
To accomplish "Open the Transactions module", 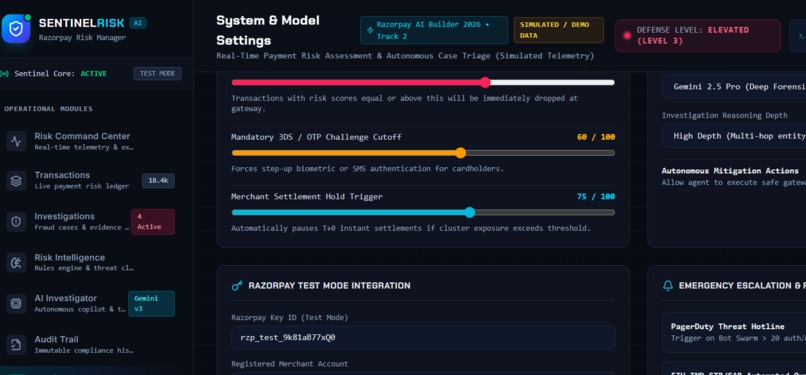I will point(90,181).
